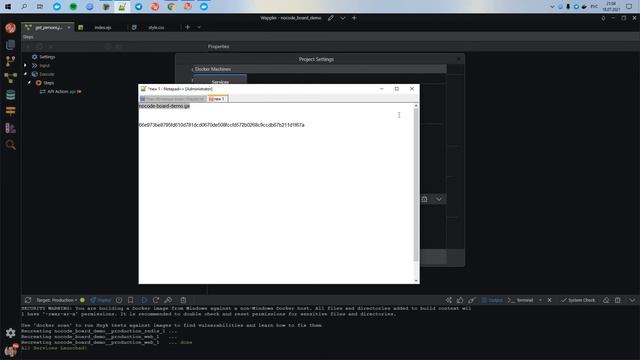This screenshot has height=360, width=640.
Task: Click the eraser clear icon in output toolbar
Action: [606, 300]
